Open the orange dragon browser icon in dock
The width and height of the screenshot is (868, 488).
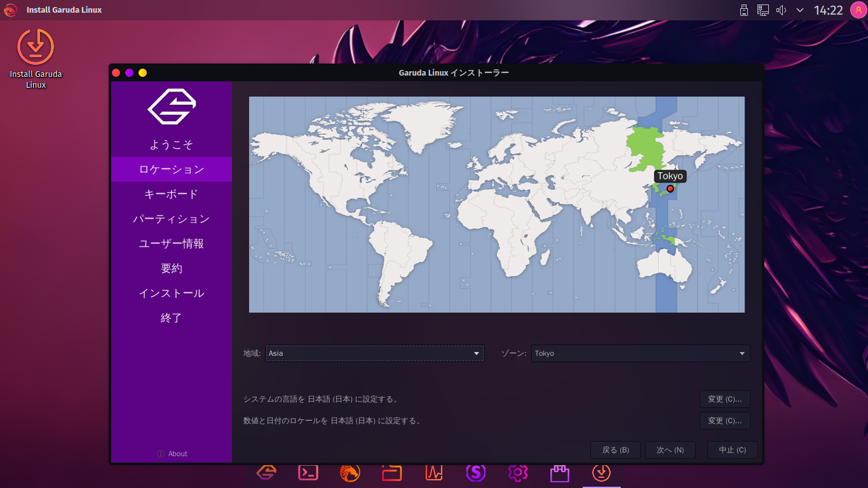pyautogui.click(x=350, y=473)
